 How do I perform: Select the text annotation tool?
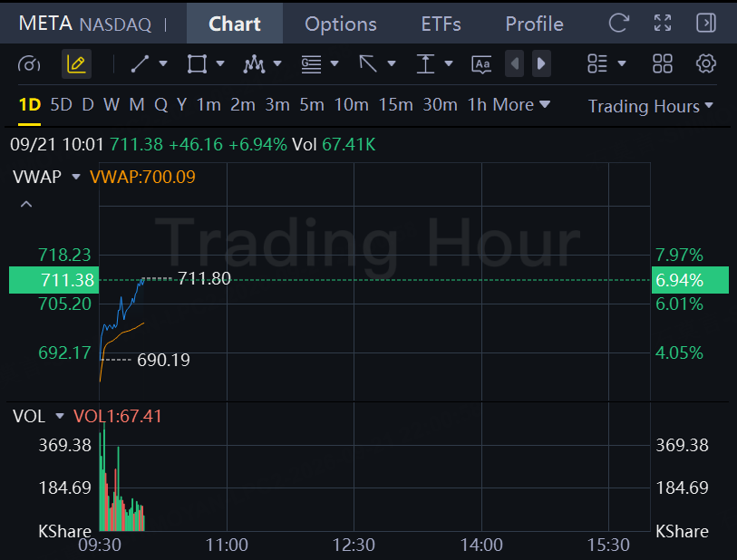(481, 64)
